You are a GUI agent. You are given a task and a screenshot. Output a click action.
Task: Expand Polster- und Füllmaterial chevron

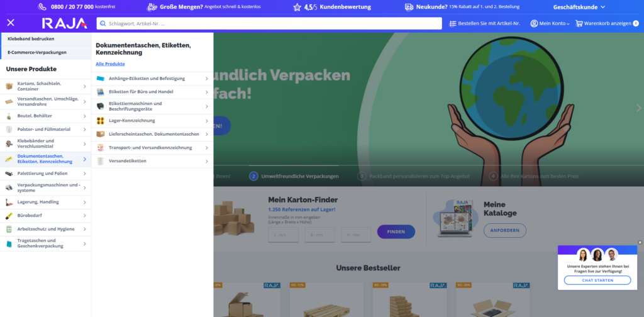(85, 130)
